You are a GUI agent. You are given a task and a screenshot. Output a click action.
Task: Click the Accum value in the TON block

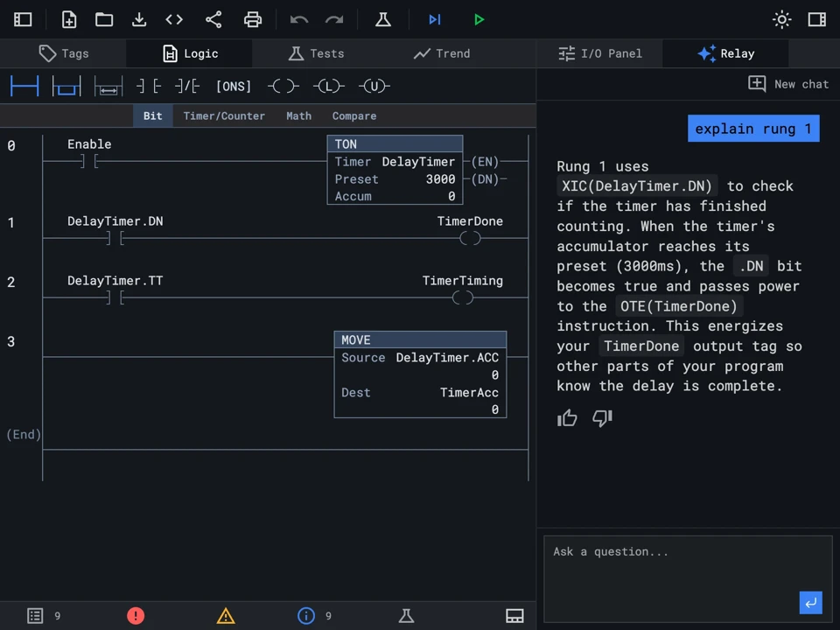coord(451,197)
